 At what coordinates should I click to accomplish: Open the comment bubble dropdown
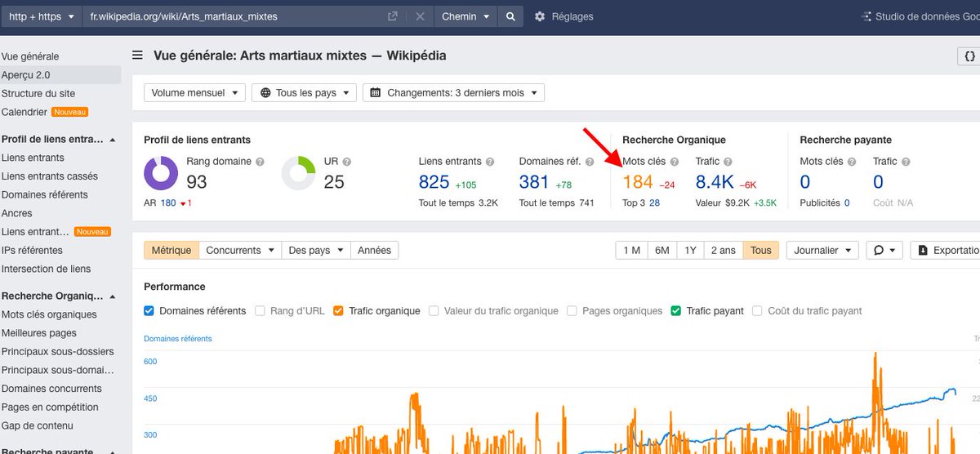coord(884,251)
